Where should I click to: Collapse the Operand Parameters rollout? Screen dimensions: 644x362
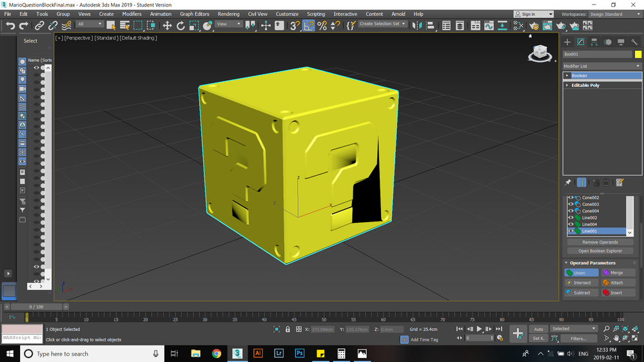pos(567,263)
